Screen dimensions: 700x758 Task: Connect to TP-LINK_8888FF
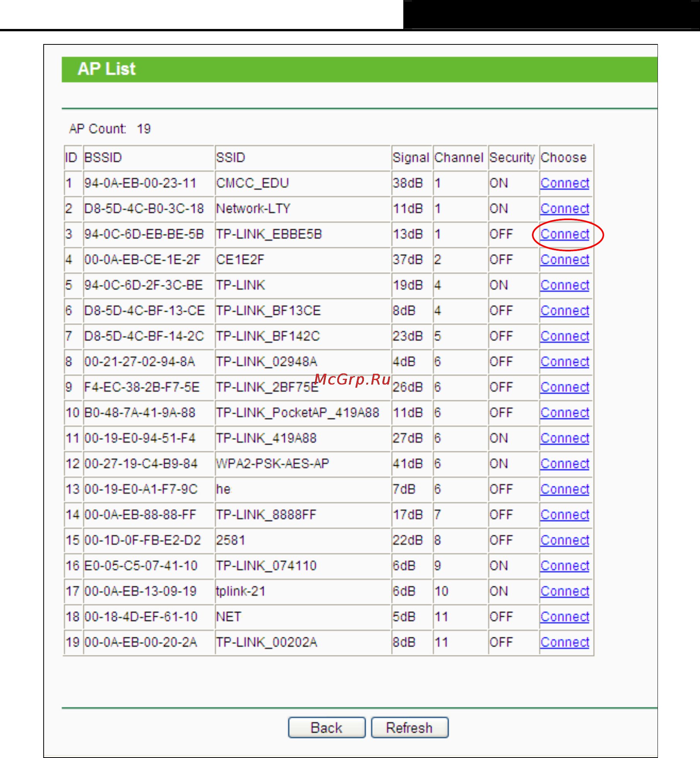pyautogui.click(x=565, y=514)
